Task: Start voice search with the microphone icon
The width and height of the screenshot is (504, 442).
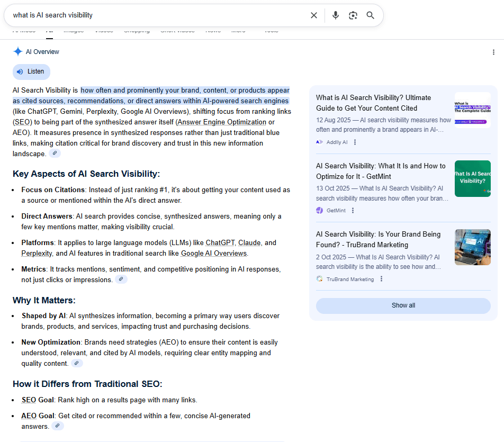Action: point(335,15)
